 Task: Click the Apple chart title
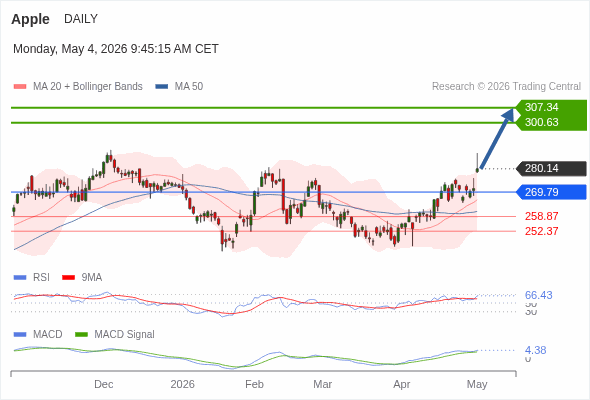30,19
